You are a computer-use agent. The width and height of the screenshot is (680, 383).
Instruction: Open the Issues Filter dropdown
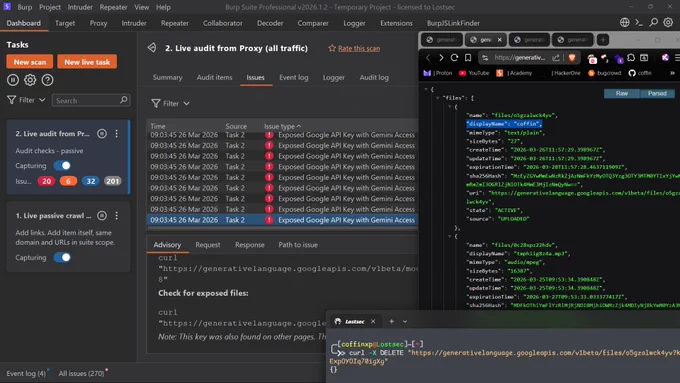tap(170, 103)
